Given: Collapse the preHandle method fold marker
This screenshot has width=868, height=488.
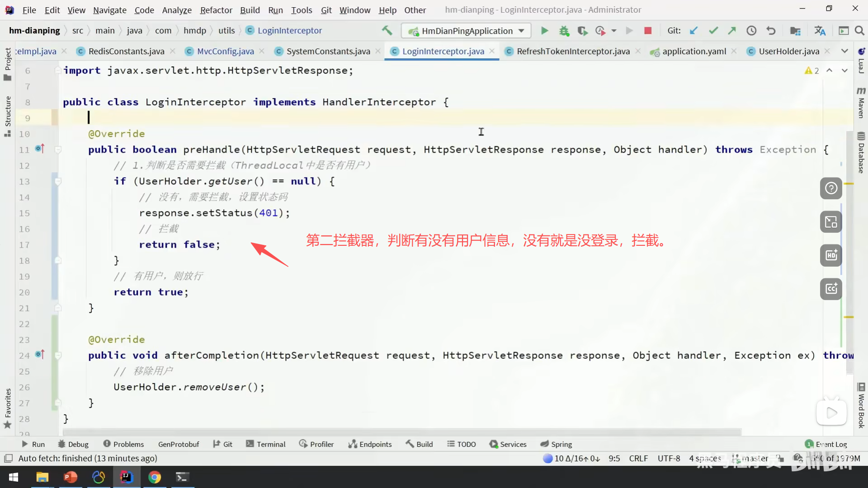Looking at the screenshot, I should [58, 150].
